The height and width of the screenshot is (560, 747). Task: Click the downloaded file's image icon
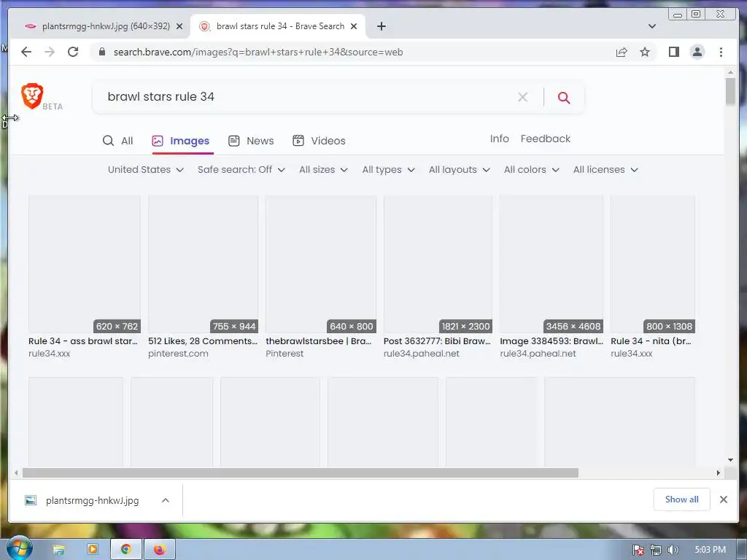click(31, 500)
